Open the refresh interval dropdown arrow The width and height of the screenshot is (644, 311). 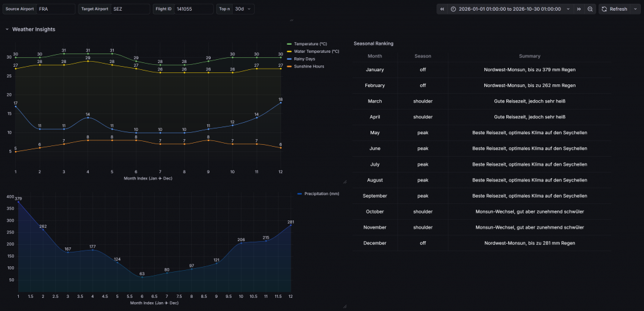(635, 9)
